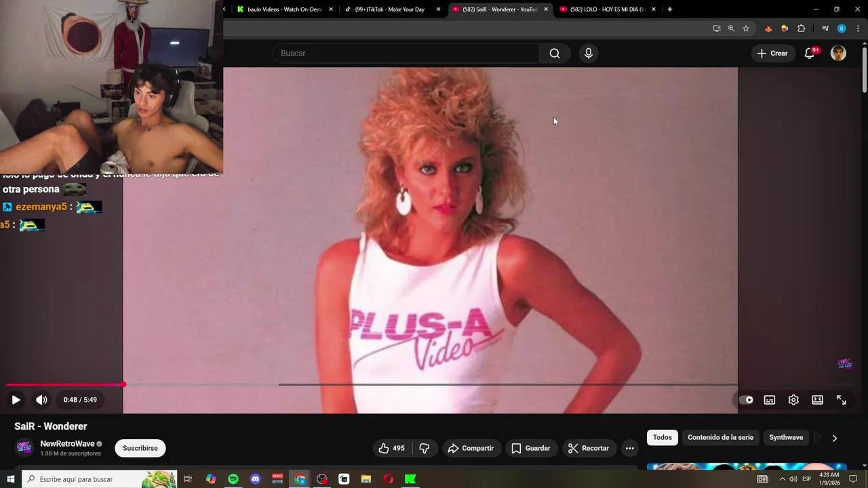Viewport: 868px width, 488px height.
Task: Open Task View on the taskbar
Action: [x=189, y=479]
